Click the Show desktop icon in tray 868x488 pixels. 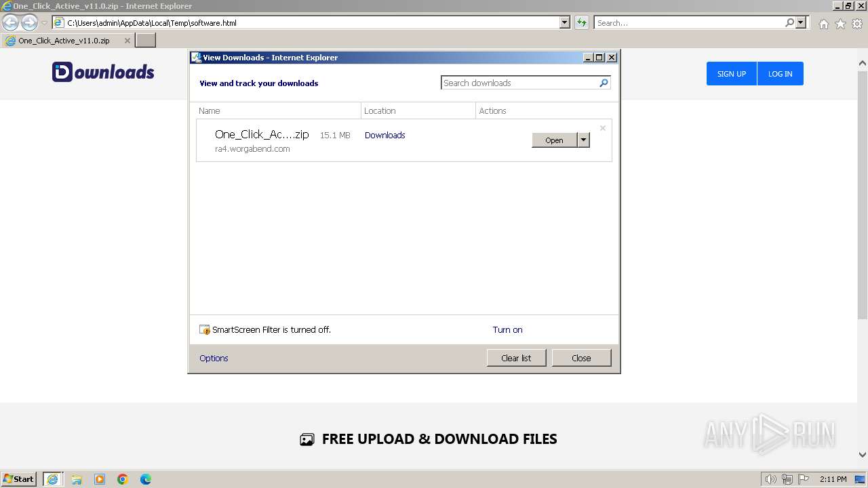860,479
